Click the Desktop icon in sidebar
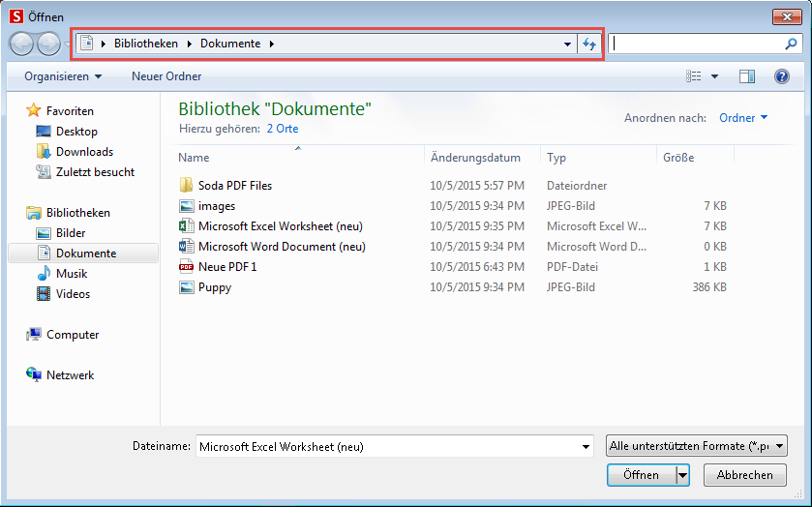 44,131
